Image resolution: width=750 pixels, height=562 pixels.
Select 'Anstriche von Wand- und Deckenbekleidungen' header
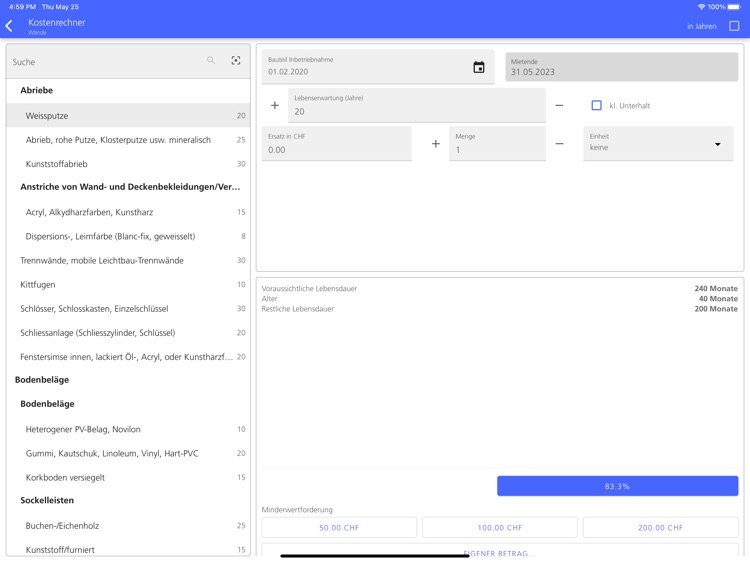pos(128,187)
